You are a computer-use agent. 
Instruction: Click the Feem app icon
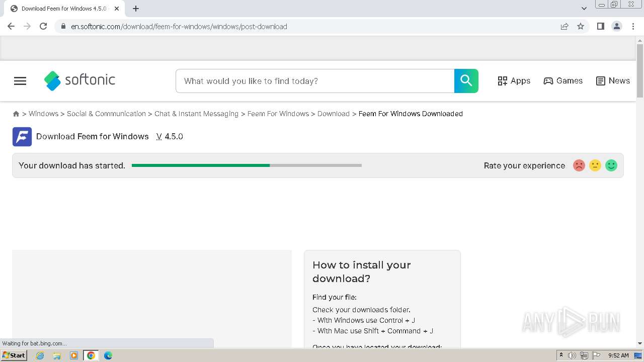coord(22,137)
